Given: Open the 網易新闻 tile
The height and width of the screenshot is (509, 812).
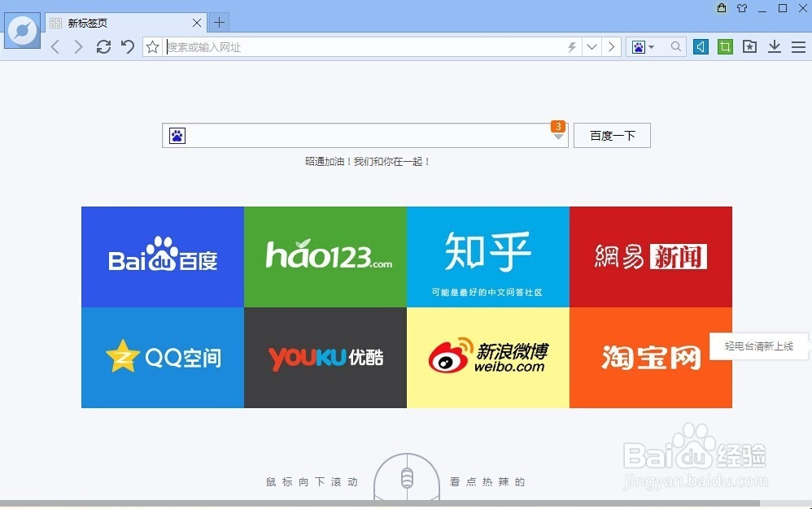Looking at the screenshot, I should click(x=651, y=257).
